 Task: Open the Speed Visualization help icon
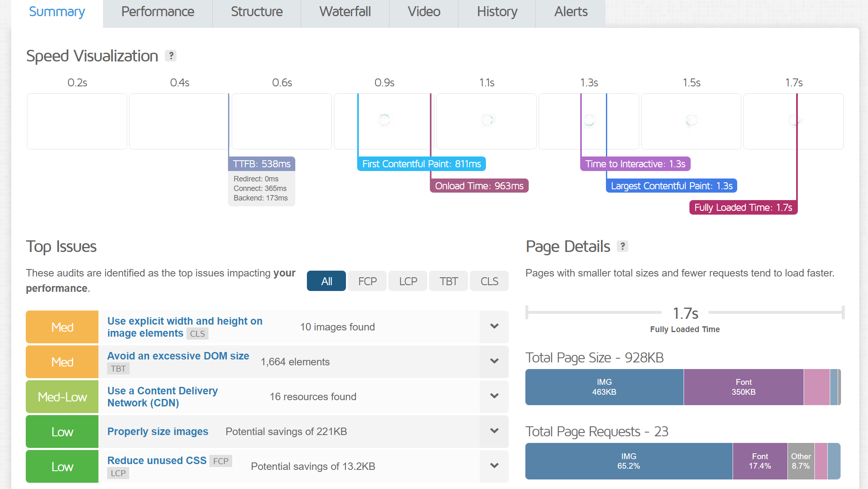(171, 56)
